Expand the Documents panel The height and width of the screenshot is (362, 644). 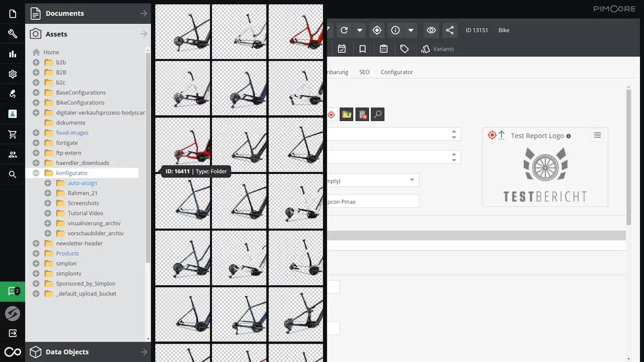click(x=88, y=13)
